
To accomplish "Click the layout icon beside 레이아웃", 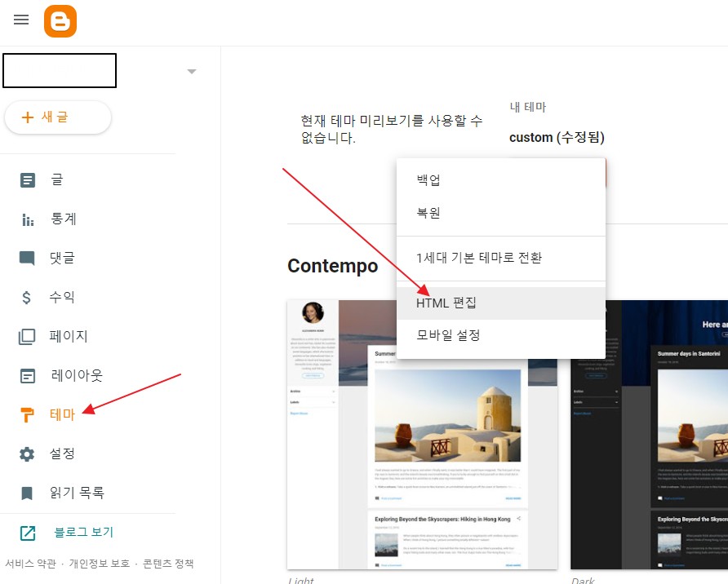I will (28, 376).
